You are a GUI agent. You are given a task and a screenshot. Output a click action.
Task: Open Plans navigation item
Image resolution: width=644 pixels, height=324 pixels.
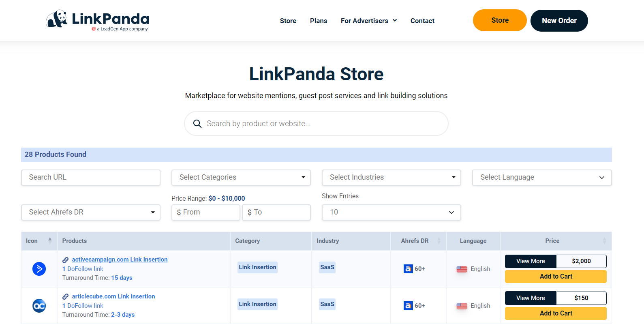click(319, 21)
